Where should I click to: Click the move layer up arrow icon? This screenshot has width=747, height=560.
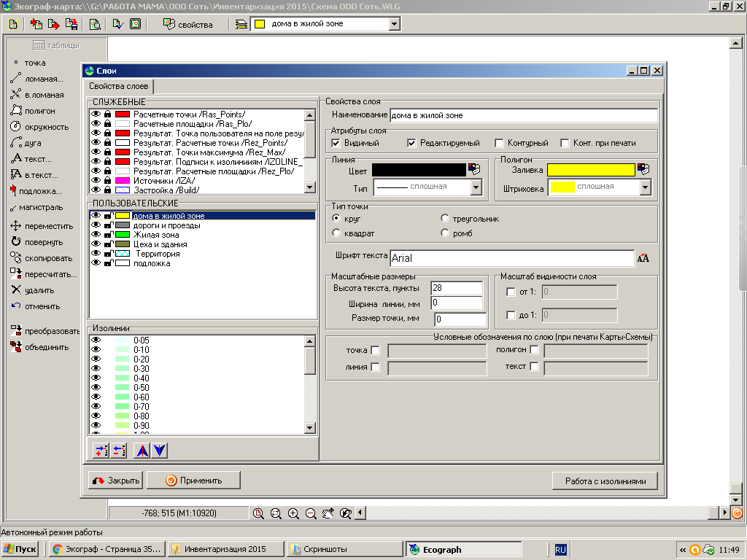(142, 451)
